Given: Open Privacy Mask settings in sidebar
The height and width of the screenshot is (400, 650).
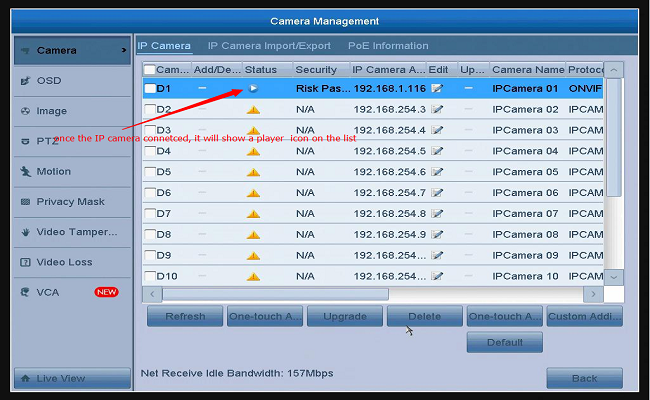Looking at the screenshot, I should tap(70, 202).
